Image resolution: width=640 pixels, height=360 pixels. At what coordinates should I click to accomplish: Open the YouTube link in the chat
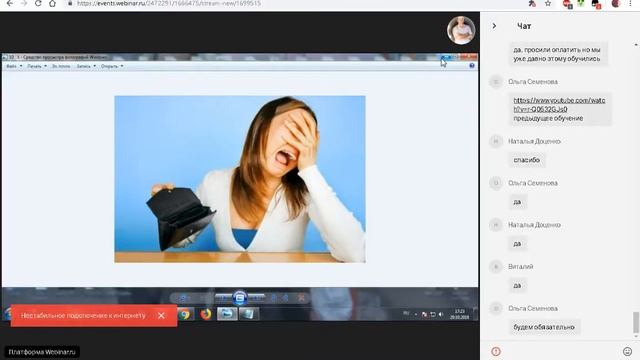(x=559, y=104)
